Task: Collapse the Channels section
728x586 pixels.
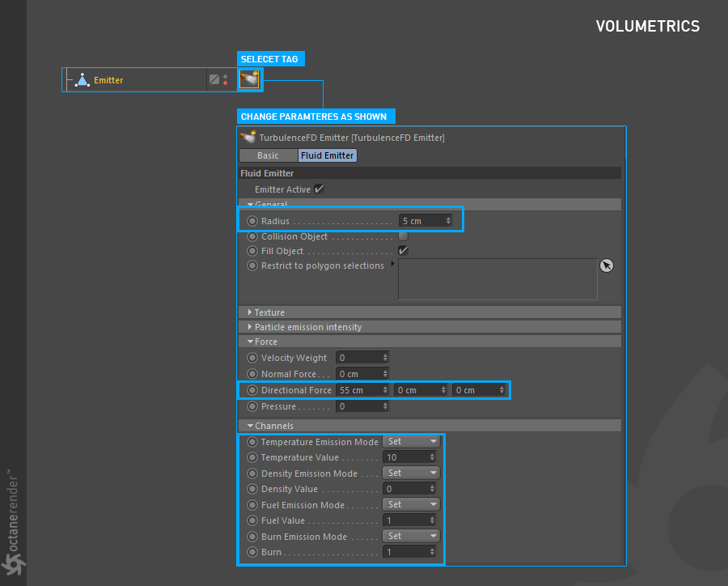Action: 250,426
